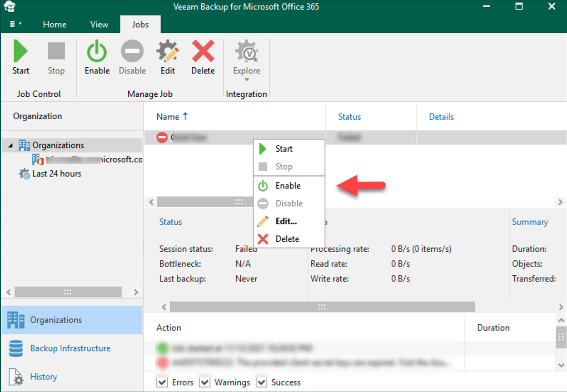Click the History document icon

coord(16,377)
